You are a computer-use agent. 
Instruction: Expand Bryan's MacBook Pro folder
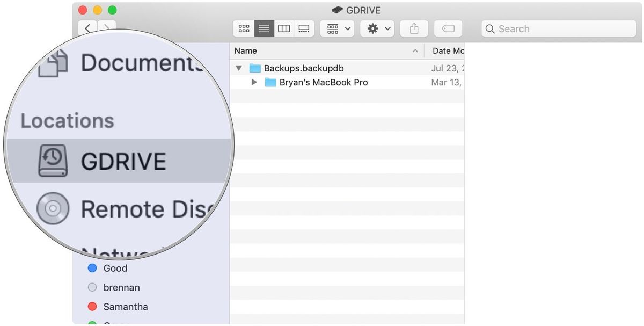pyautogui.click(x=254, y=82)
